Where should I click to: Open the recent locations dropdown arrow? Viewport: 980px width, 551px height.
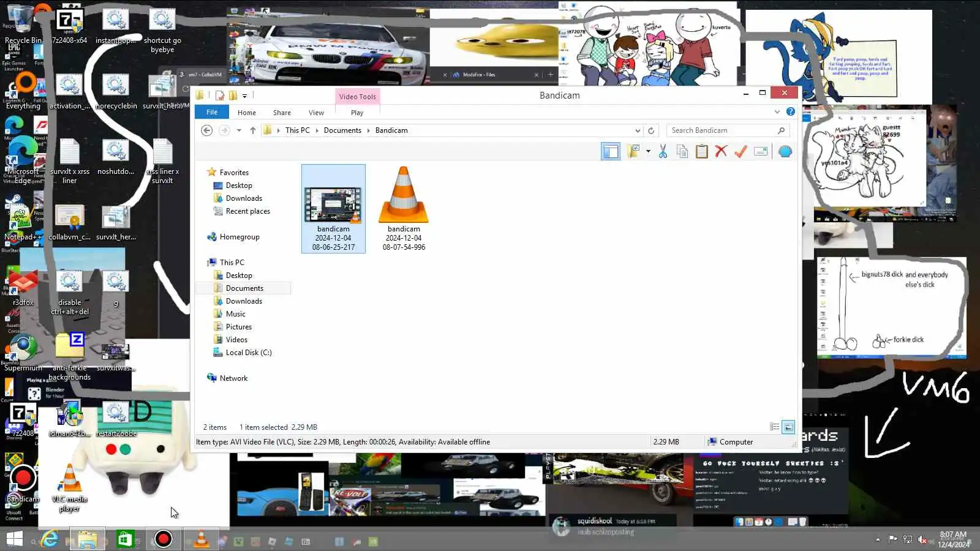point(239,130)
